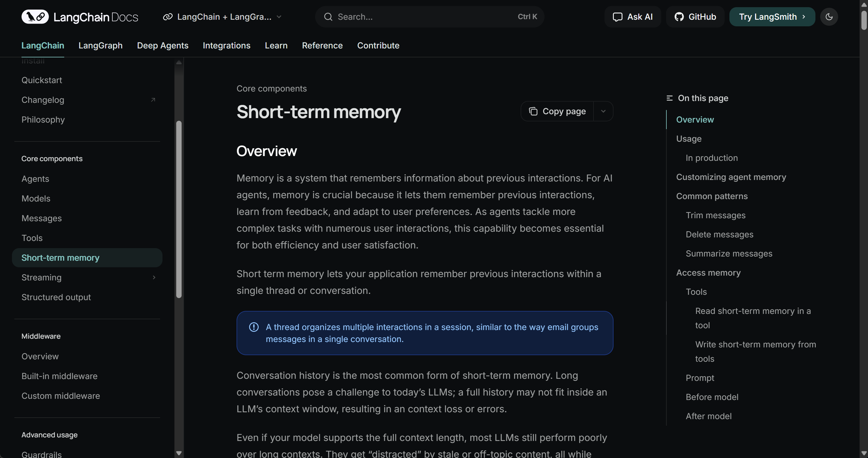Click the sidebar scrollbar thumb
The height and width of the screenshot is (458, 868).
[179, 209]
